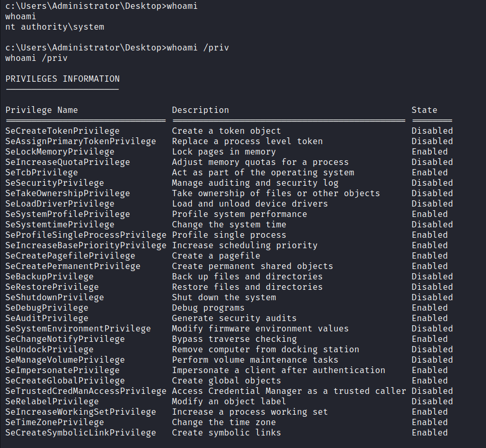486x448 pixels.
Task: Click the SeImpersonatePrivilege entry text
Action: (x=63, y=370)
